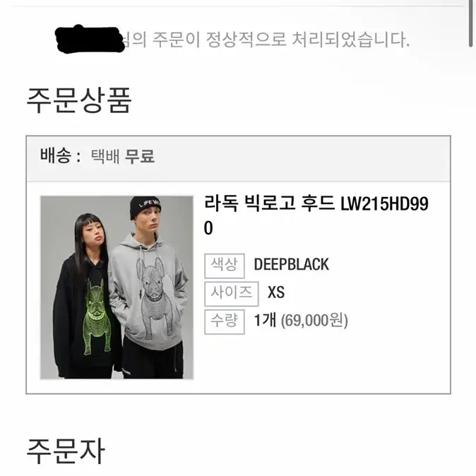Viewport: 476px width, 476px height.
Task: Open the hoodie product thumbnail image
Action: 117,287
